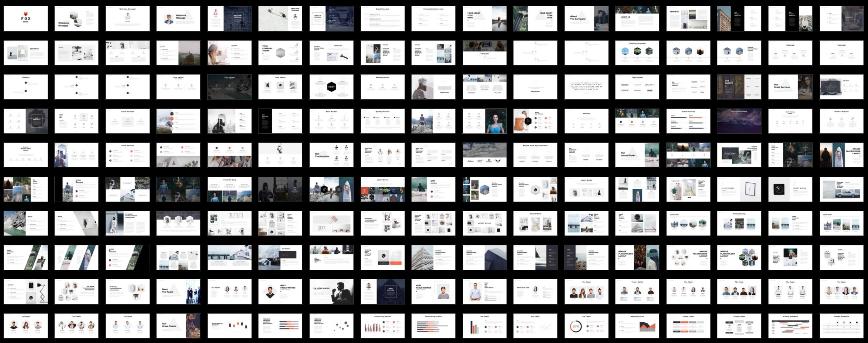The width and height of the screenshot is (868, 343).
Task: Open the Recent Work slide
Action: (535, 223)
